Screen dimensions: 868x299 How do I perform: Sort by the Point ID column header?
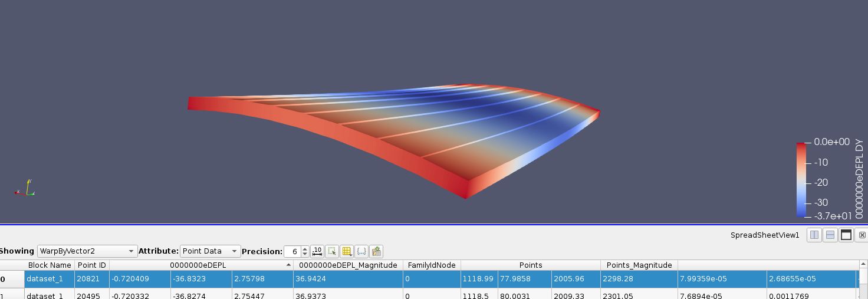coord(91,265)
